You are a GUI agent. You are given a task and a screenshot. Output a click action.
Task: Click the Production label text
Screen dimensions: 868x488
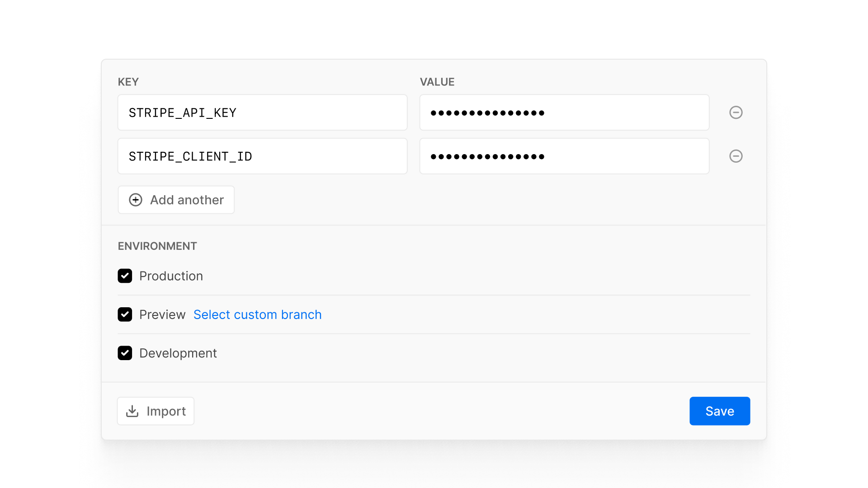click(x=171, y=276)
